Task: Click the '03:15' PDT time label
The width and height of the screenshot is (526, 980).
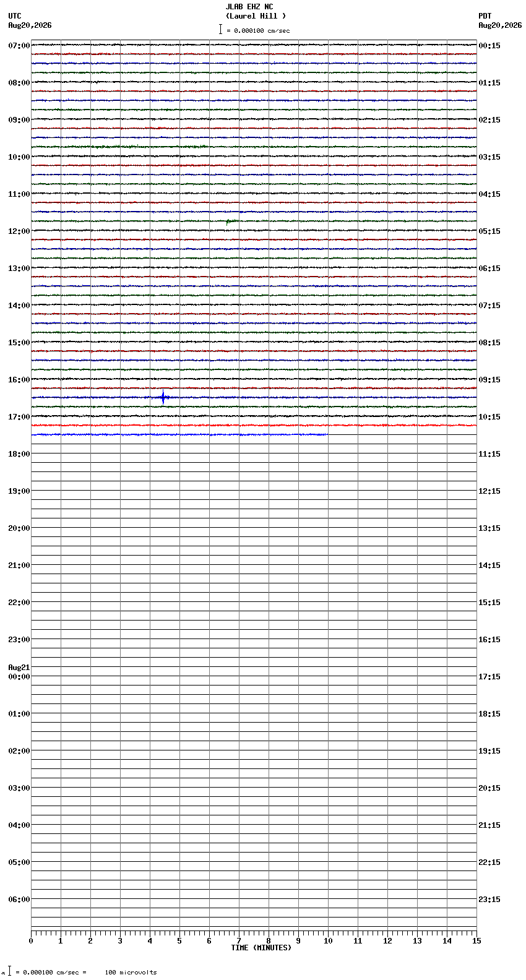Action: (x=489, y=157)
